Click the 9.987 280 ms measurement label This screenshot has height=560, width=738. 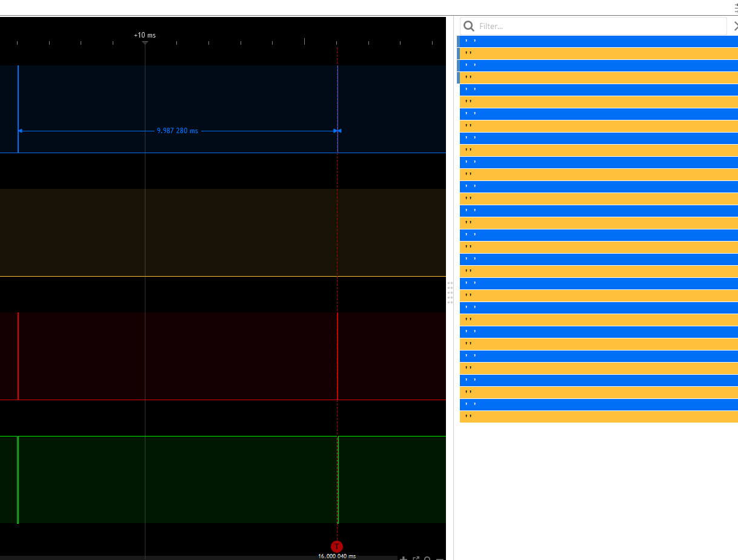[177, 131]
